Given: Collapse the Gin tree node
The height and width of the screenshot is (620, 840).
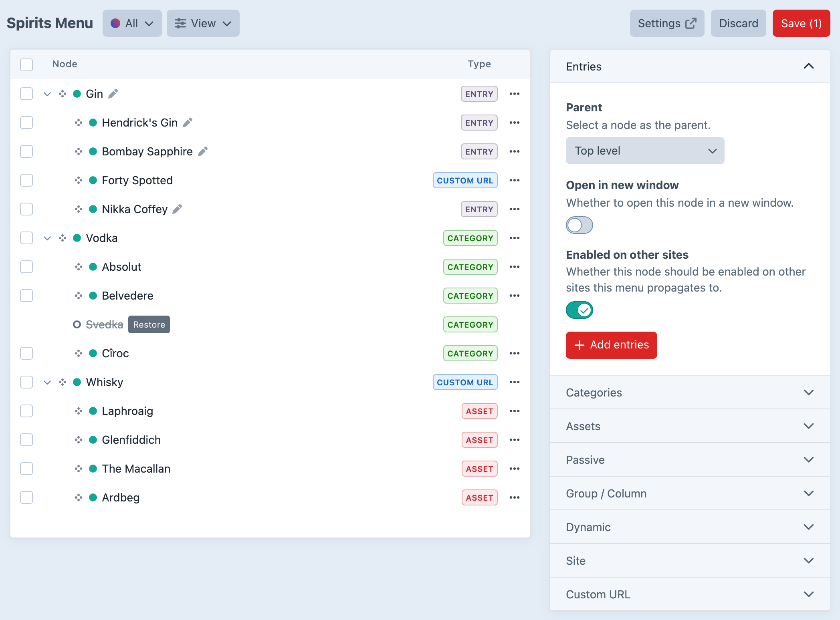Looking at the screenshot, I should point(47,94).
